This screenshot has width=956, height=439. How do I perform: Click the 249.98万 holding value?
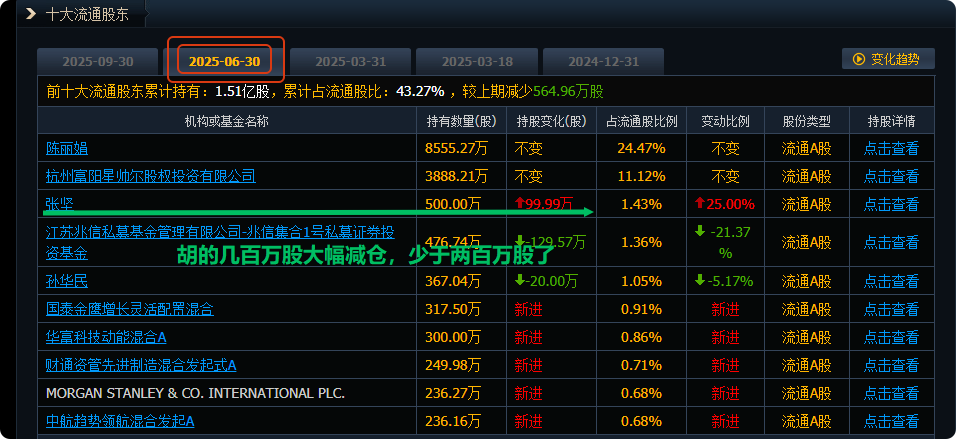453,365
